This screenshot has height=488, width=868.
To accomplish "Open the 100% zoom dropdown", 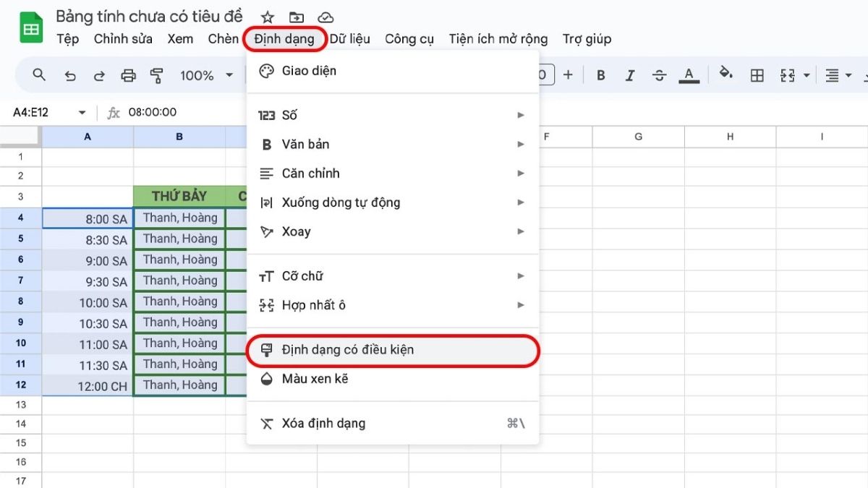I will pos(206,75).
